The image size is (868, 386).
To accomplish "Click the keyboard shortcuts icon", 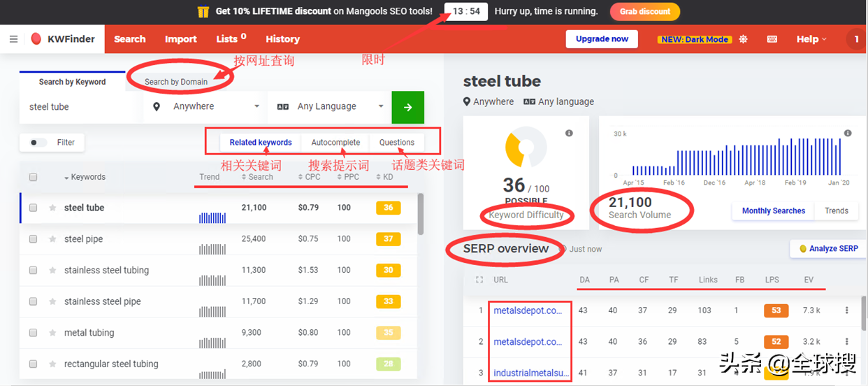I will [772, 39].
